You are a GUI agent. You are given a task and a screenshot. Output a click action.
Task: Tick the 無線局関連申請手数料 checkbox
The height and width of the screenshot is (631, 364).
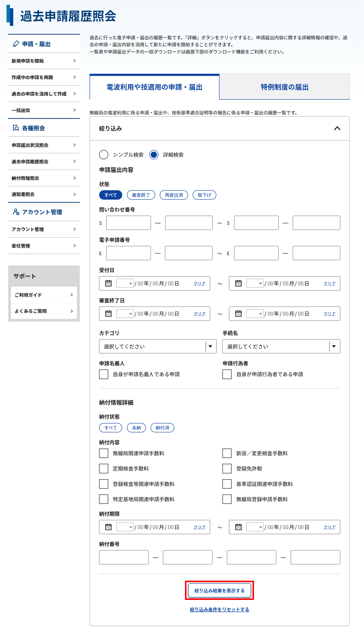[104, 453]
